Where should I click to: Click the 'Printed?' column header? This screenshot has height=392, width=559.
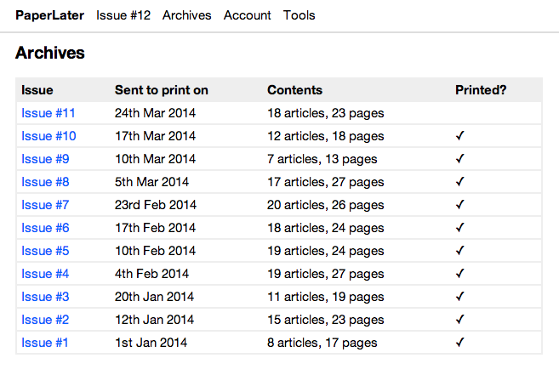[481, 90]
